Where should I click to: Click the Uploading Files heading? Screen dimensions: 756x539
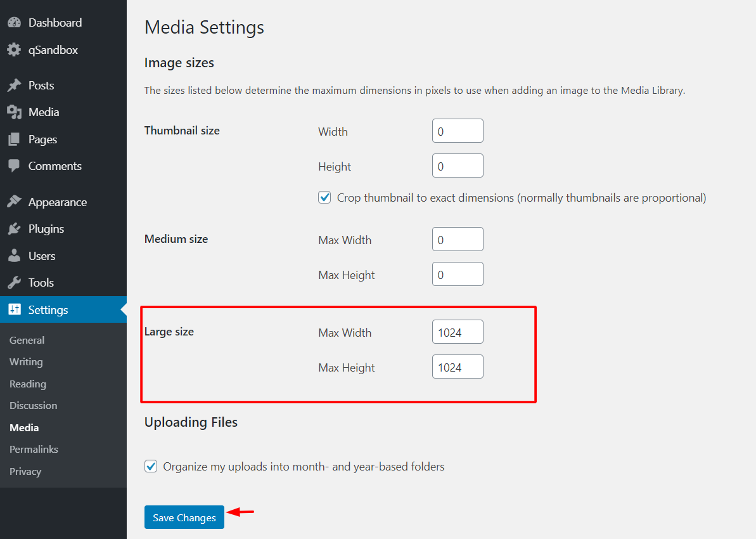point(191,422)
